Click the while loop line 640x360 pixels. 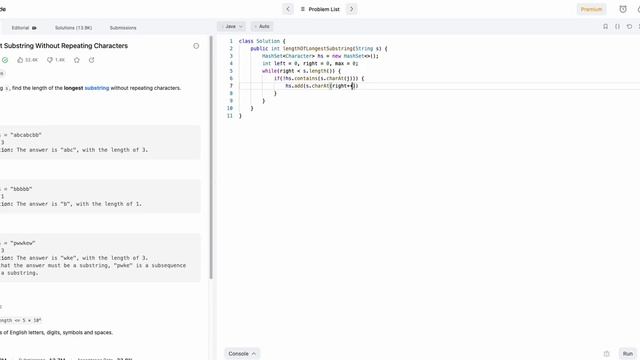click(x=301, y=71)
